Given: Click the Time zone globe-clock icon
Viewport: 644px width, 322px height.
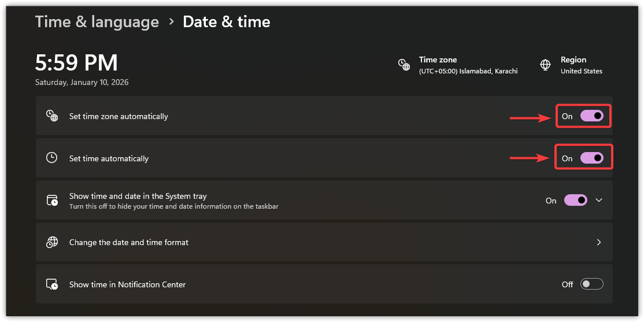Looking at the screenshot, I should click(404, 64).
